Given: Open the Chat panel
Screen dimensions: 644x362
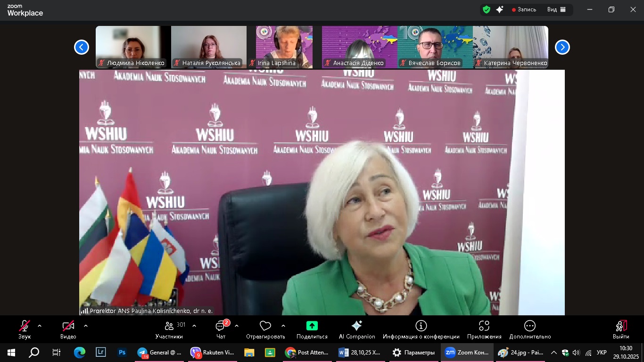Looking at the screenshot, I should tap(221, 329).
